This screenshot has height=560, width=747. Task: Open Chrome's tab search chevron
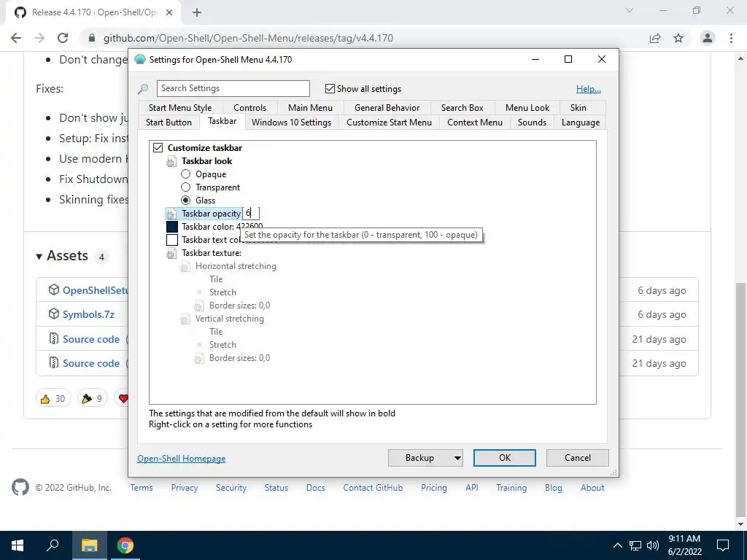point(630,10)
